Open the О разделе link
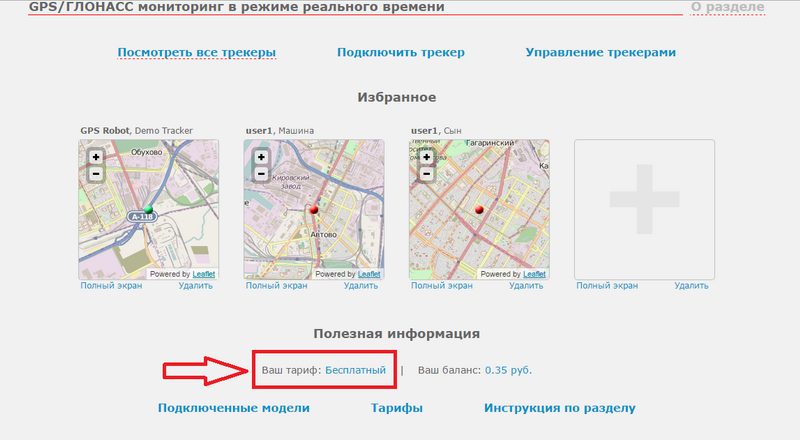 [x=727, y=8]
